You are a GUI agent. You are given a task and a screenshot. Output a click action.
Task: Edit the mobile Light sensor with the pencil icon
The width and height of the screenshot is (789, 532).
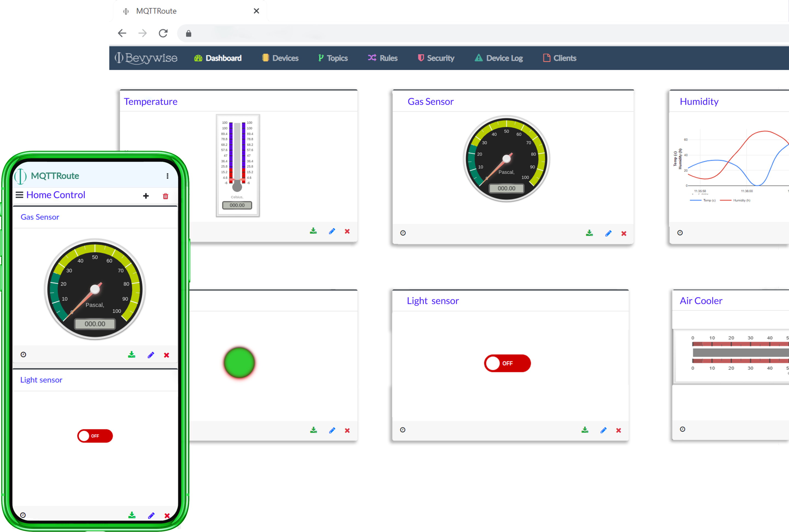tap(151, 515)
